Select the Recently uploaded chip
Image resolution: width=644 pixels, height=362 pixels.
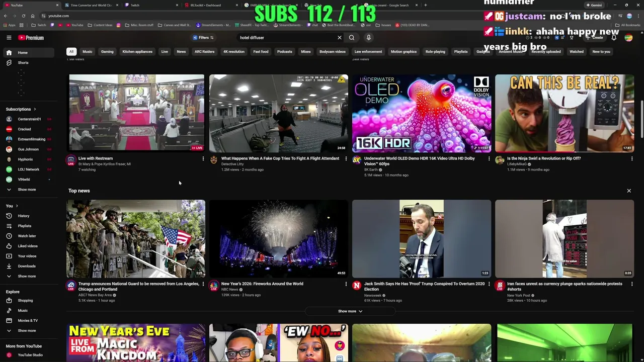click(546, 51)
